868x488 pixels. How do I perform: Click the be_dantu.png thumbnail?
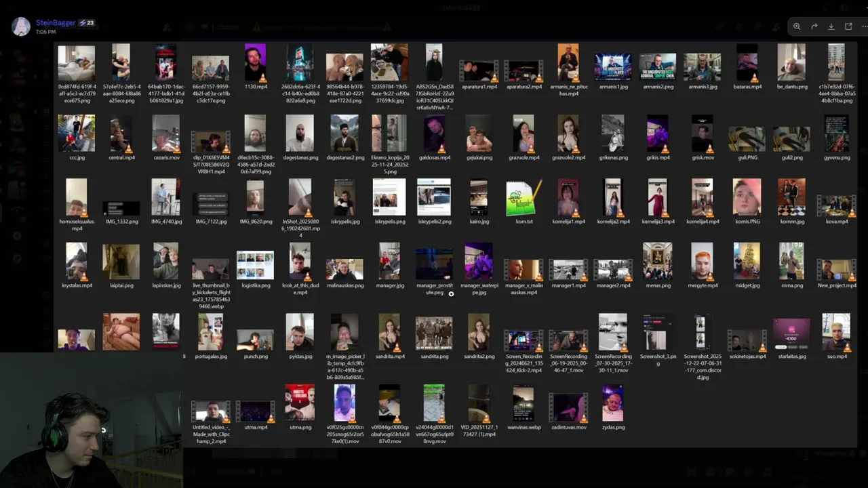click(791, 62)
